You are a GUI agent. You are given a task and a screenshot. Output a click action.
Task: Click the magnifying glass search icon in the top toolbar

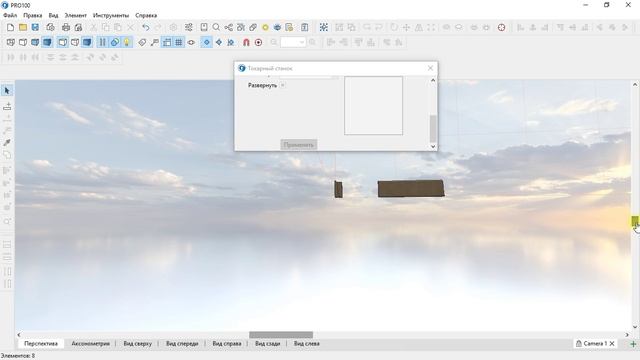click(x=216, y=27)
